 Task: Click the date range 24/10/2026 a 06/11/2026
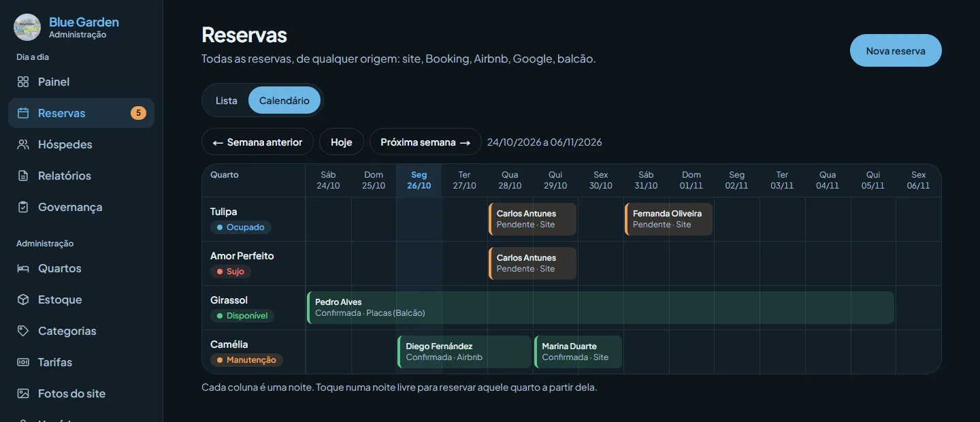(544, 142)
